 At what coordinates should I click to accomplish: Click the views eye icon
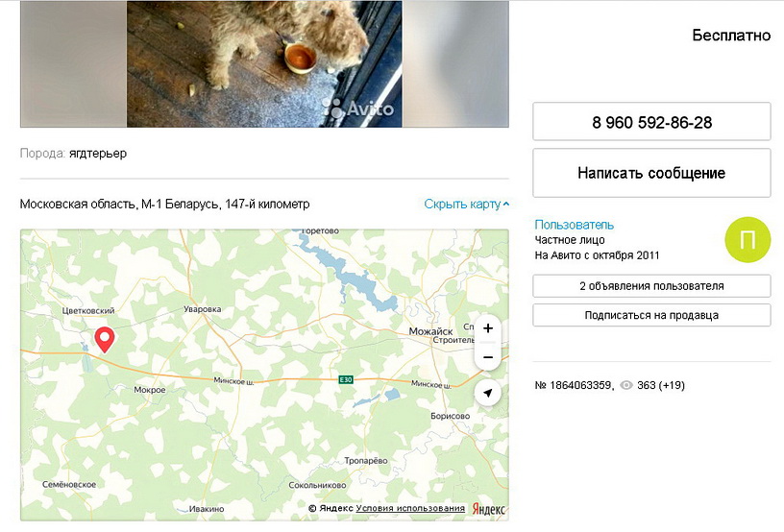tap(626, 385)
